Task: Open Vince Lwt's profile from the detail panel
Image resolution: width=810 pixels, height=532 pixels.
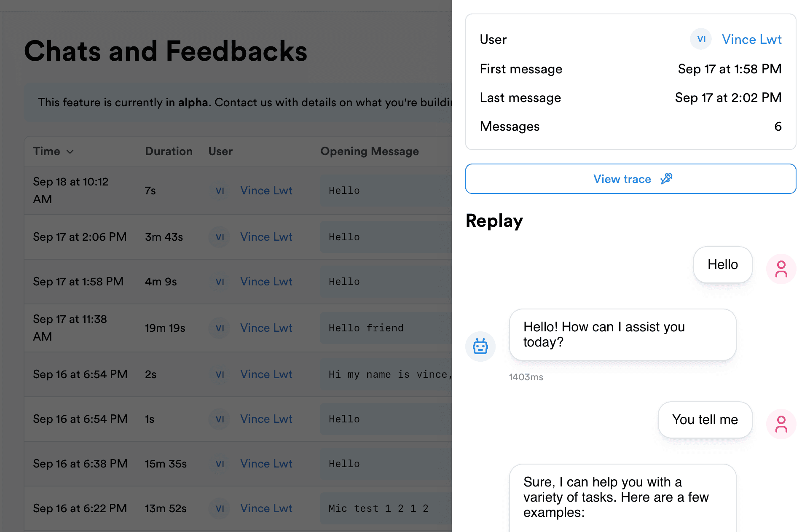Action: (x=751, y=39)
